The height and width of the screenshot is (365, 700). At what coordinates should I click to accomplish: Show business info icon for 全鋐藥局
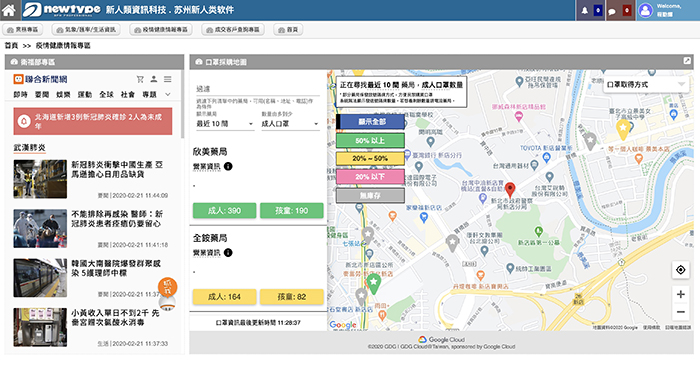coord(228,253)
